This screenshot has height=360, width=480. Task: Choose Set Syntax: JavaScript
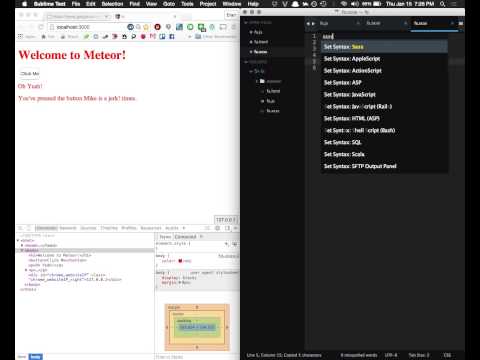tap(384, 95)
